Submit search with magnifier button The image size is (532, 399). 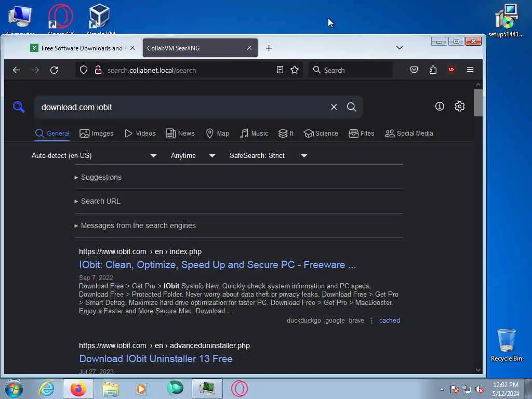coord(352,107)
